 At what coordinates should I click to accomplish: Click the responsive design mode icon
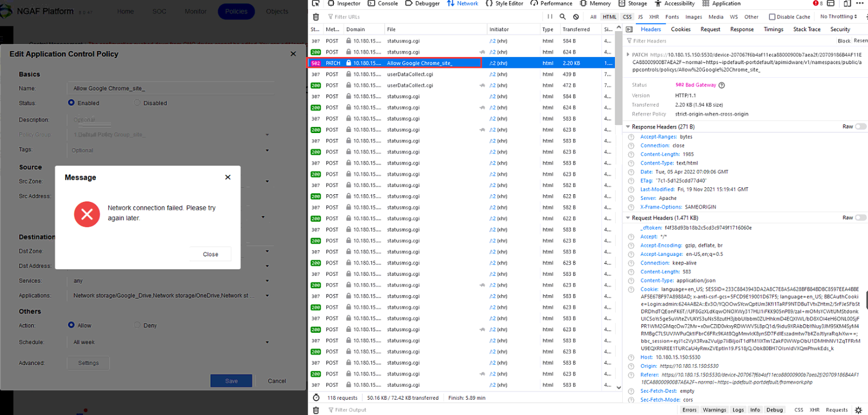click(847, 3)
